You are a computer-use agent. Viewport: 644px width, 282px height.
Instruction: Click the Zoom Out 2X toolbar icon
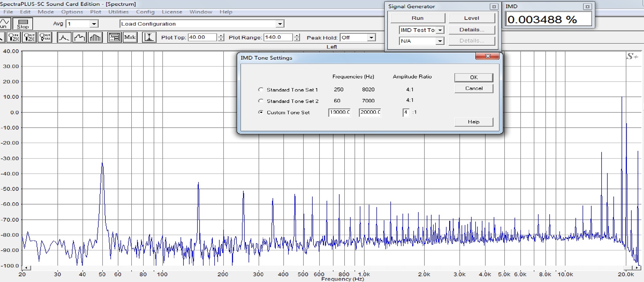tap(29, 37)
